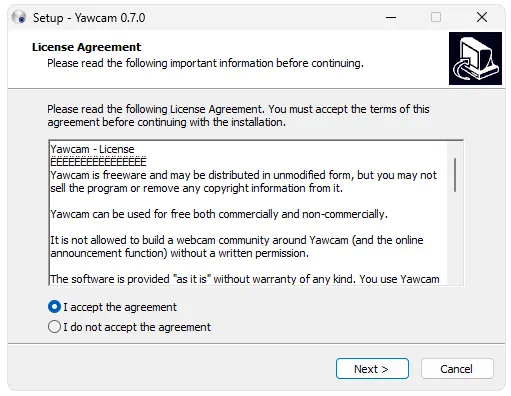Close the setup window with the X
511x396 pixels.
coord(482,17)
